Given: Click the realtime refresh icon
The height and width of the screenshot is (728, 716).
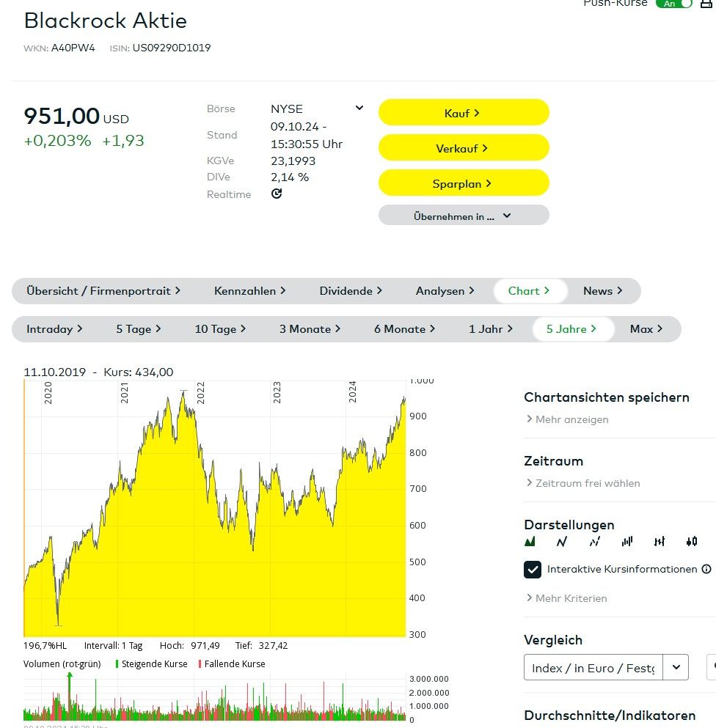Looking at the screenshot, I should point(277,194).
